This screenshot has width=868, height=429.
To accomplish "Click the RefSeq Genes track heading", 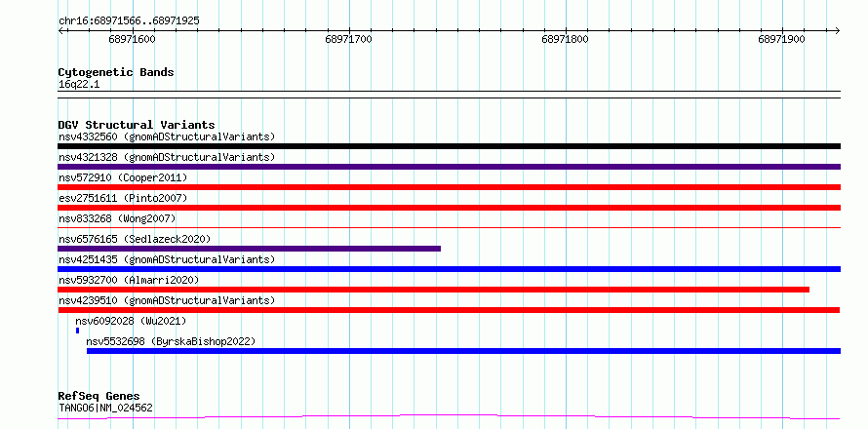I will coord(99,397).
